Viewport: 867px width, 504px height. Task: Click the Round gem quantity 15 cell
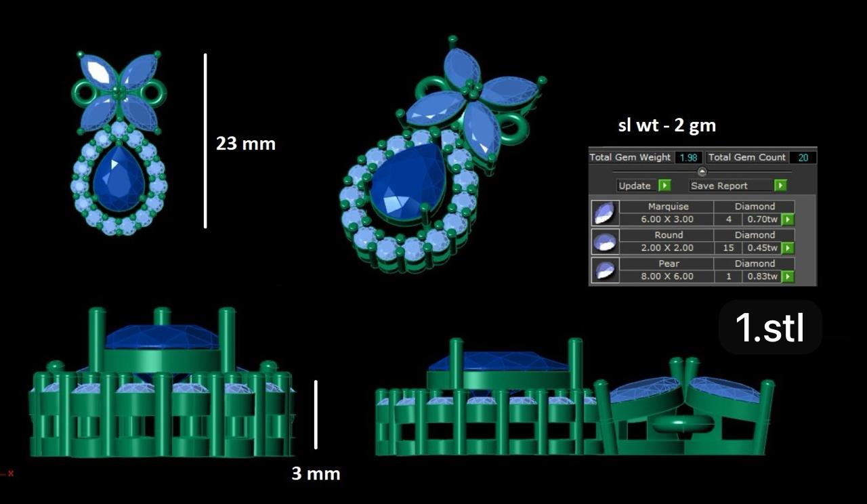point(728,248)
